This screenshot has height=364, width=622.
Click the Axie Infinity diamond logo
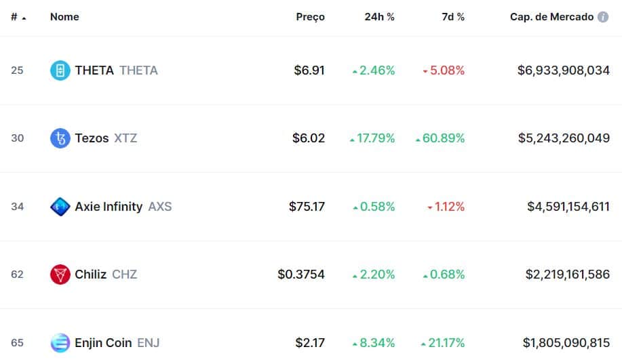tap(60, 207)
